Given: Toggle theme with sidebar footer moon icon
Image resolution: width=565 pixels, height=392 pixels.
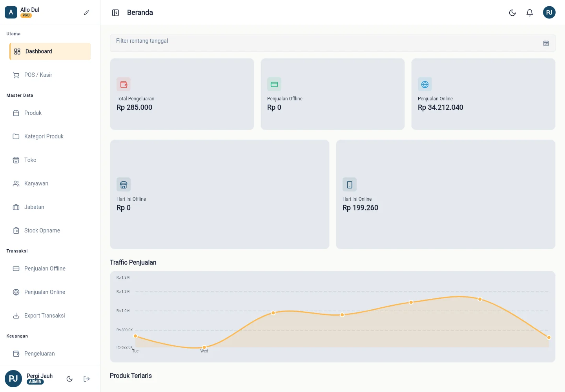Looking at the screenshot, I should (x=69, y=379).
